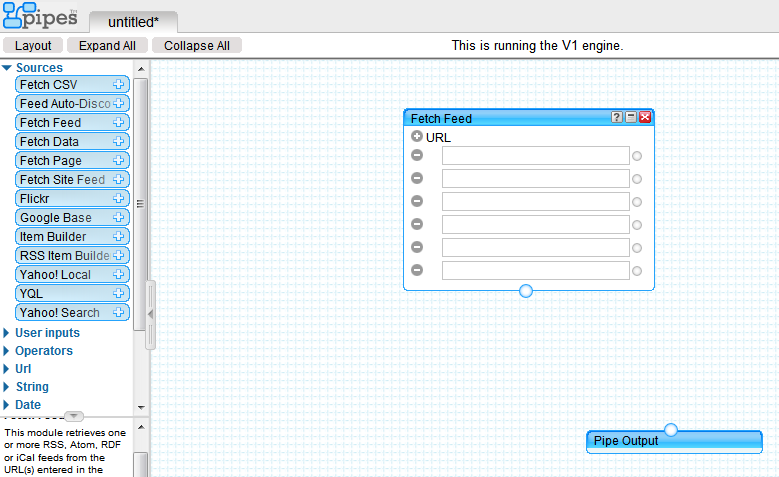
Task: Open help for the Fetch Feed module
Action: (617, 117)
